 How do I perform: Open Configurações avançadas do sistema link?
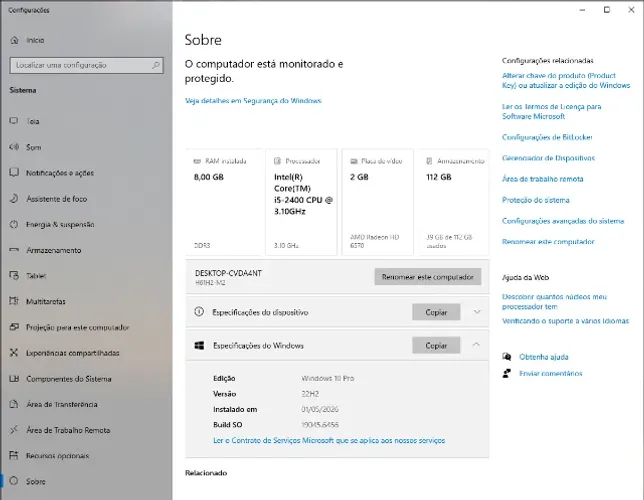pyautogui.click(x=563, y=221)
